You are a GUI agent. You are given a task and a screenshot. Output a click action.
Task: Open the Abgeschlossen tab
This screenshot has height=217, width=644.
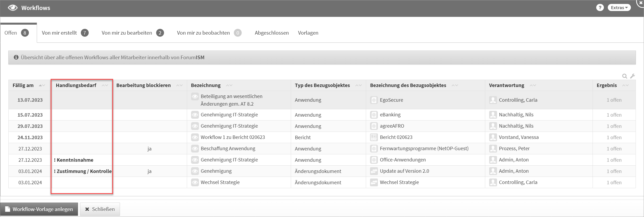click(272, 33)
